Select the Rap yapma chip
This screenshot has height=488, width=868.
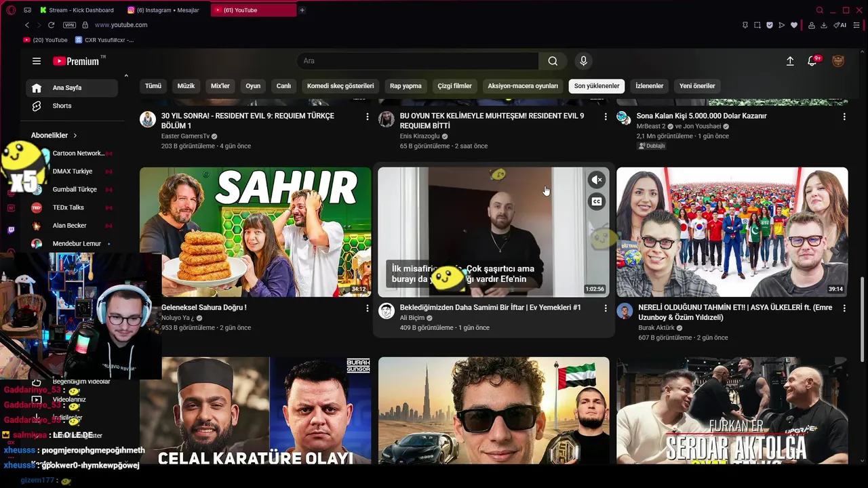(406, 86)
